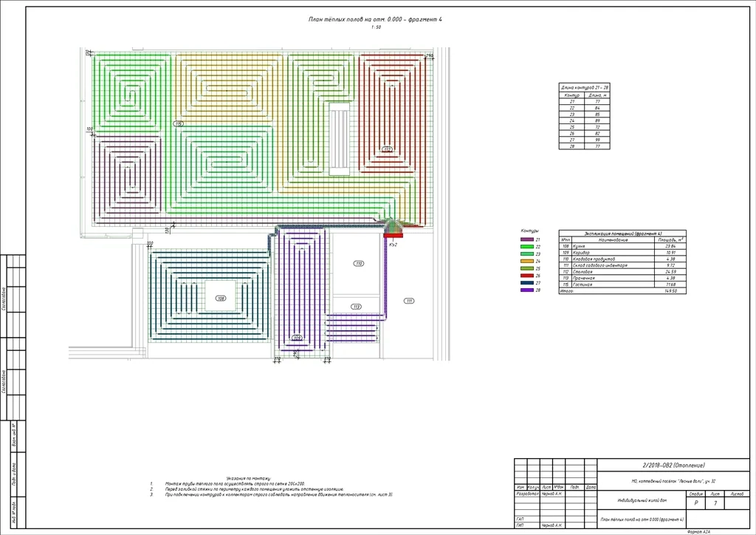Click room tag 115 on the floor plan
The image size is (756, 535).
point(179,124)
